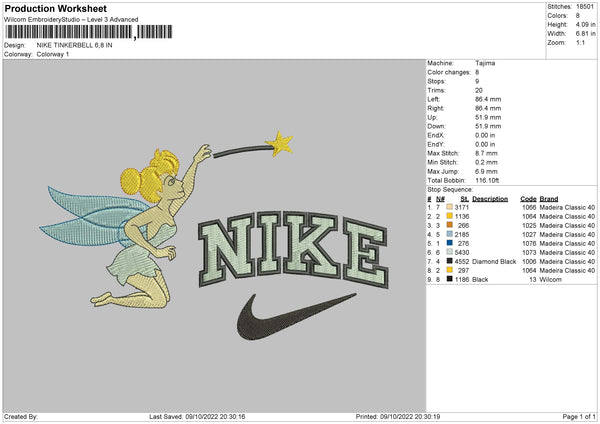Click the Description column header
600x424 pixels.
[x=490, y=199]
